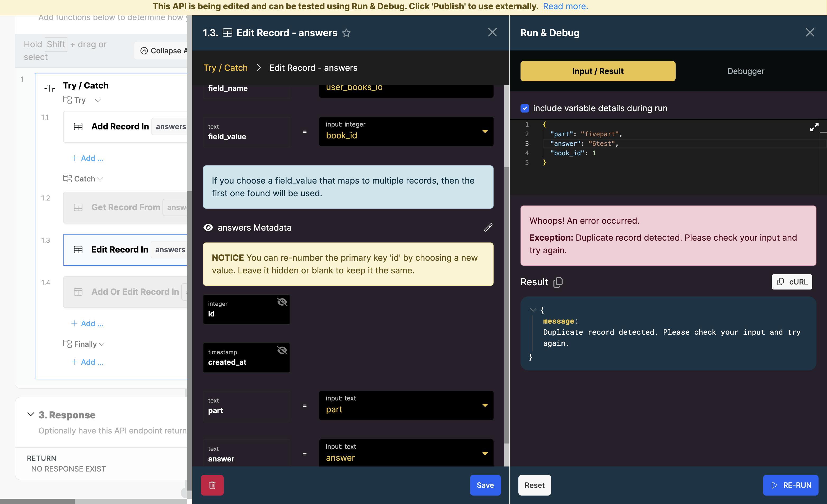Copy the Result using the copy icon
This screenshot has height=504, width=827.
(x=558, y=282)
